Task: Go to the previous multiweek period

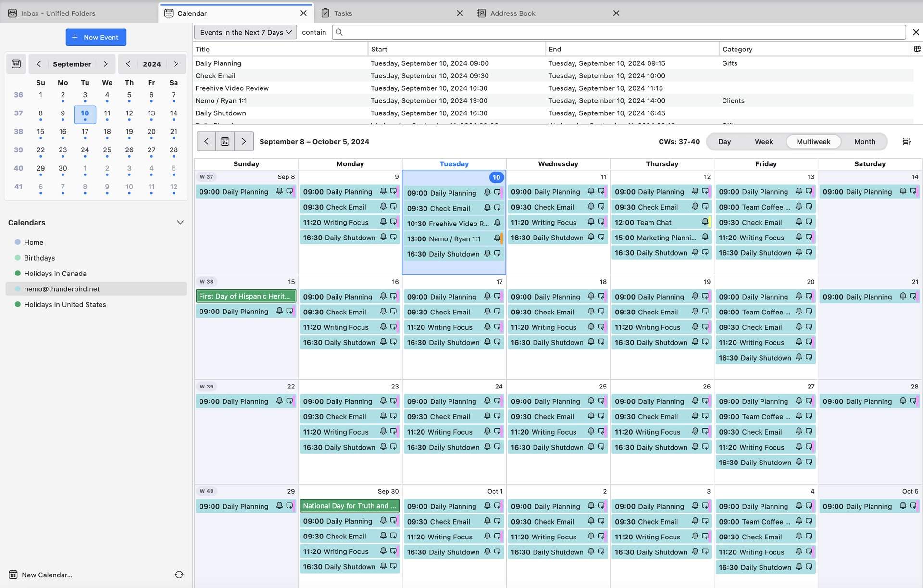Action: 206,141
